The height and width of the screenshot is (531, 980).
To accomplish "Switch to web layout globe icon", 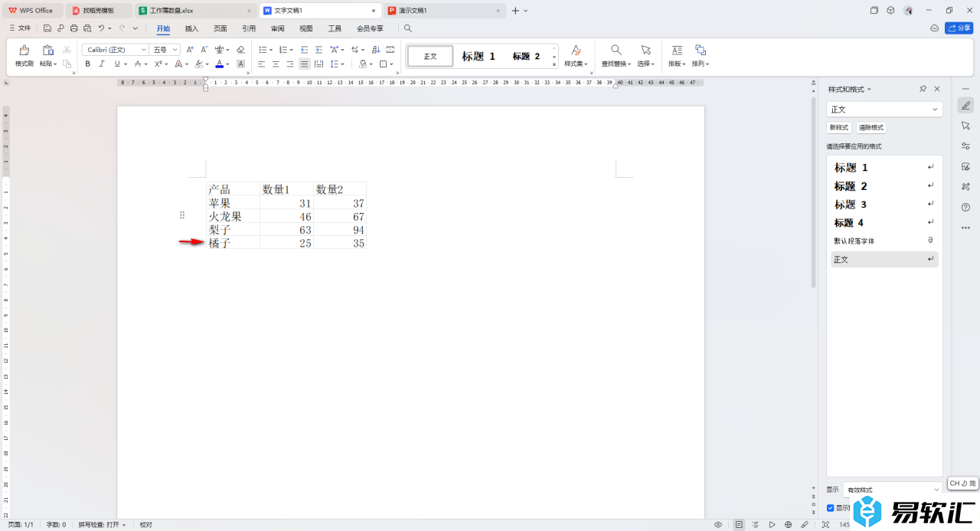I will click(788, 525).
